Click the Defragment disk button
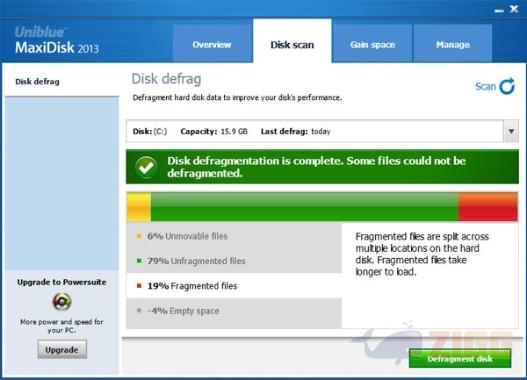Viewport: 527px width, 380px height. [x=460, y=358]
